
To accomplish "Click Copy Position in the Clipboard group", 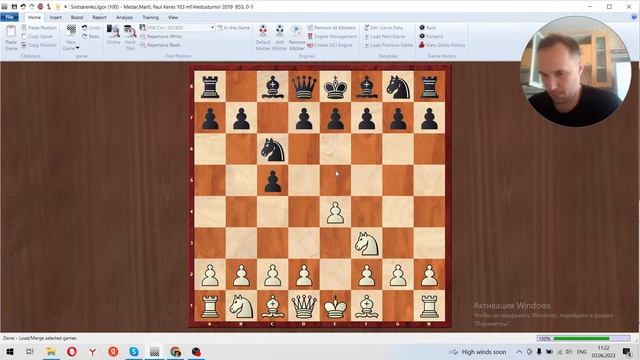I will click(39, 45).
